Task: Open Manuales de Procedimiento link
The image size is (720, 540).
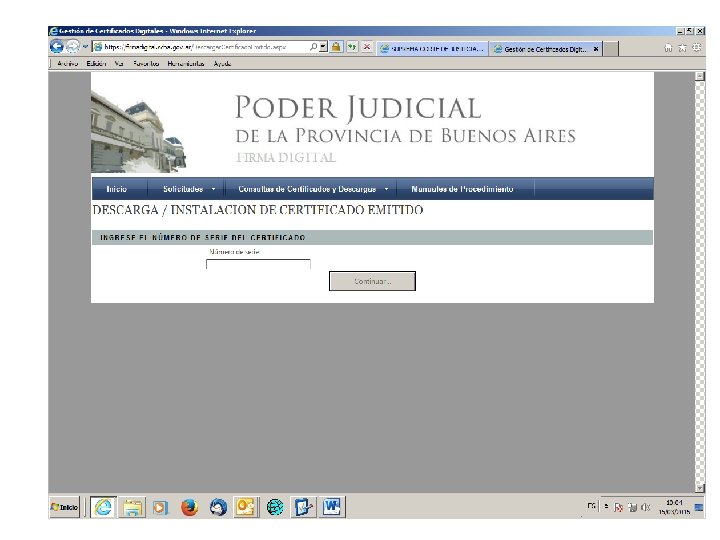Action: 462,189
